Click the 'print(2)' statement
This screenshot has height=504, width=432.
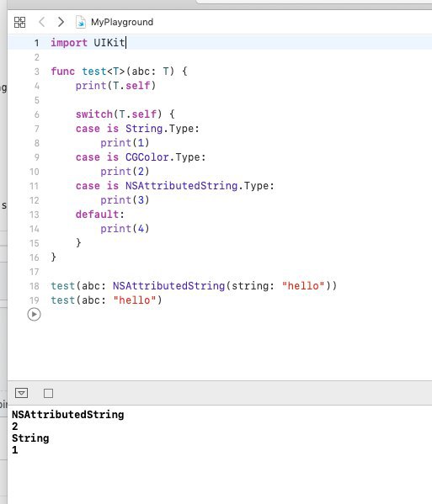coord(125,172)
